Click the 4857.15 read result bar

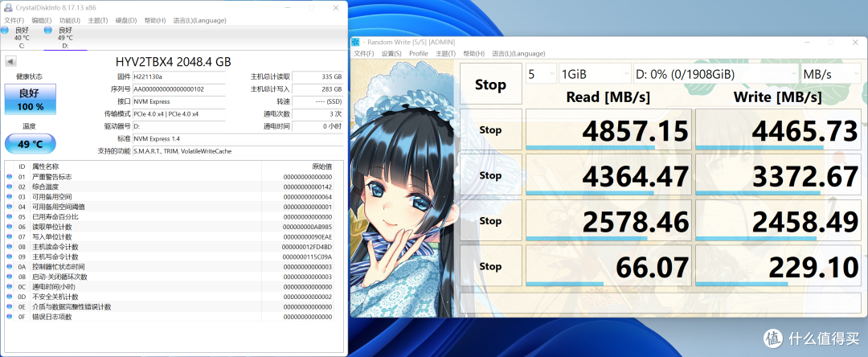608,129
